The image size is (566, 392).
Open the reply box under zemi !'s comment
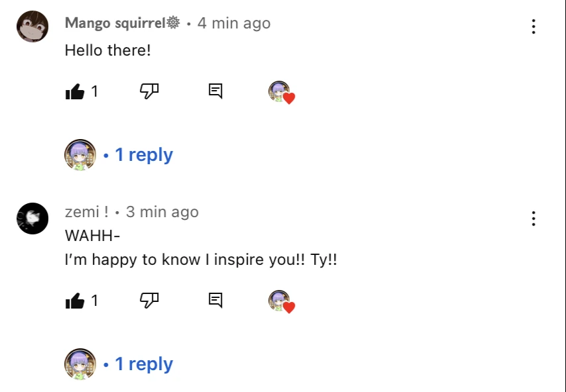pyautogui.click(x=214, y=301)
